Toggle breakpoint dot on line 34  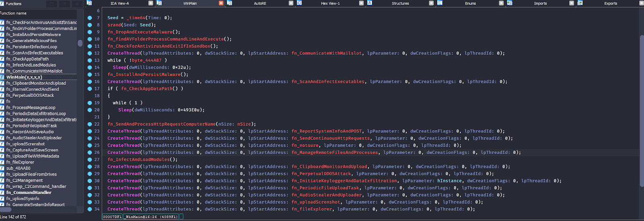(90, 209)
